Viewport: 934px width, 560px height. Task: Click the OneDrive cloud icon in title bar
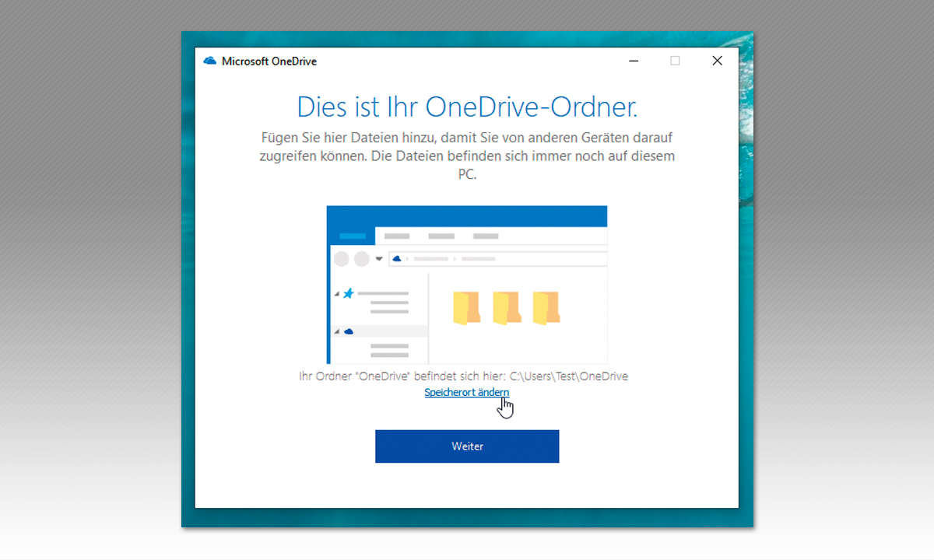click(x=209, y=61)
